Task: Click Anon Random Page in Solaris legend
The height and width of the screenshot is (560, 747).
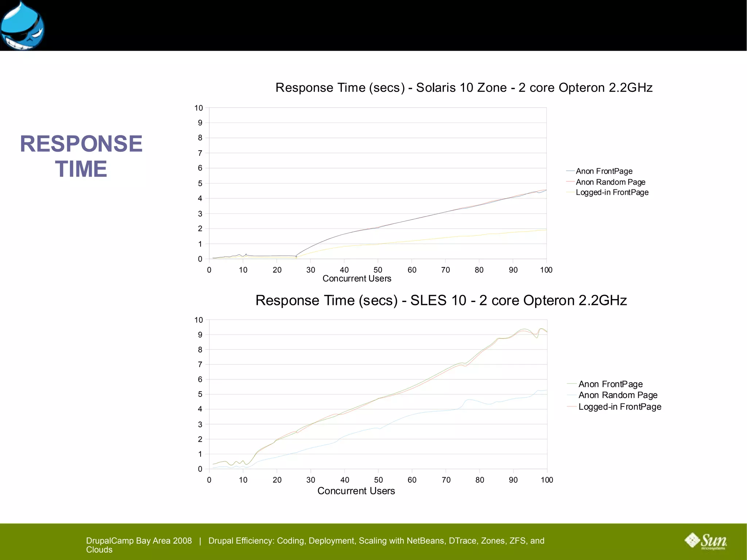Action: (610, 182)
